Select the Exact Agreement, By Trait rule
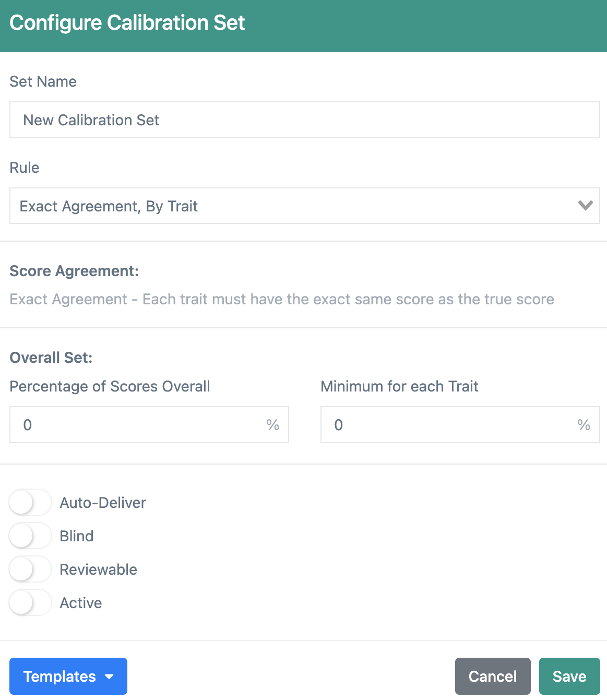 click(x=109, y=206)
